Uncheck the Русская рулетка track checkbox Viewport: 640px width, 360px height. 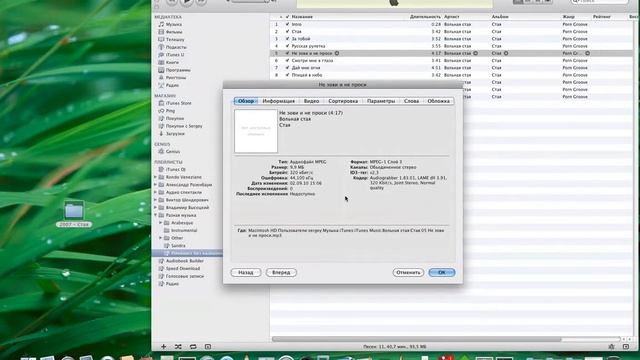(x=287, y=46)
